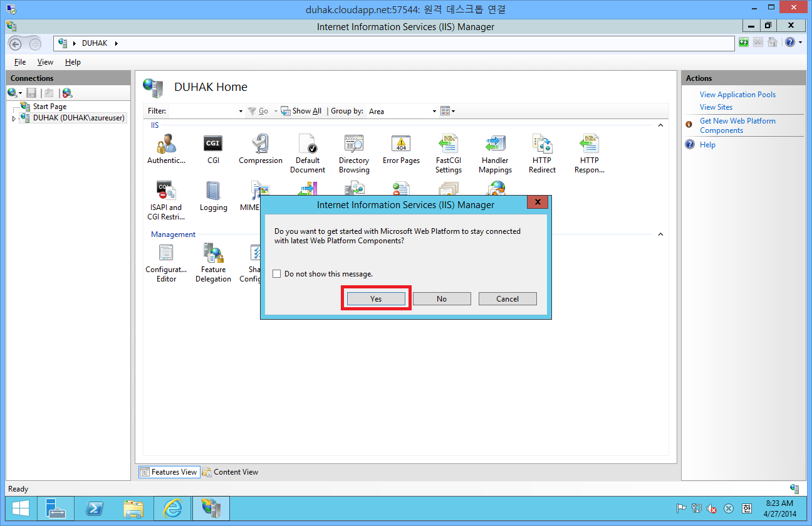
Task: Click arrow after DUHAK in address breadcrumb
Action: (117, 43)
